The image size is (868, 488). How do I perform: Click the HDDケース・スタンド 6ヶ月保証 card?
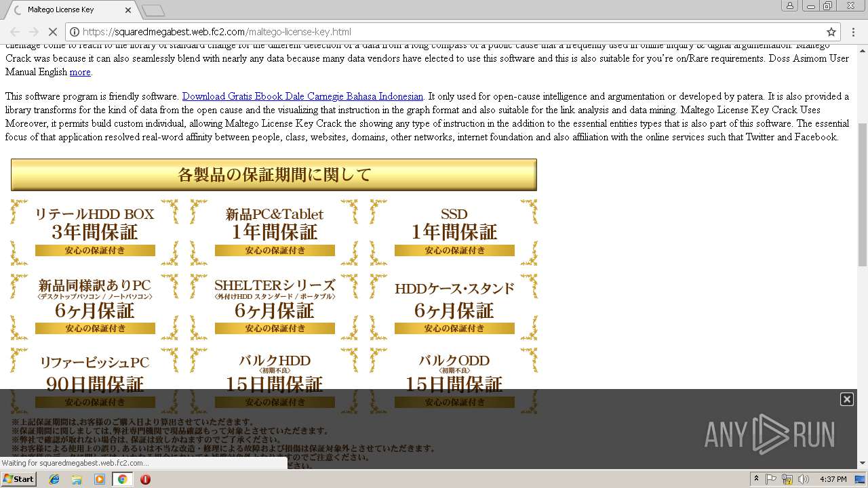point(454,306)
